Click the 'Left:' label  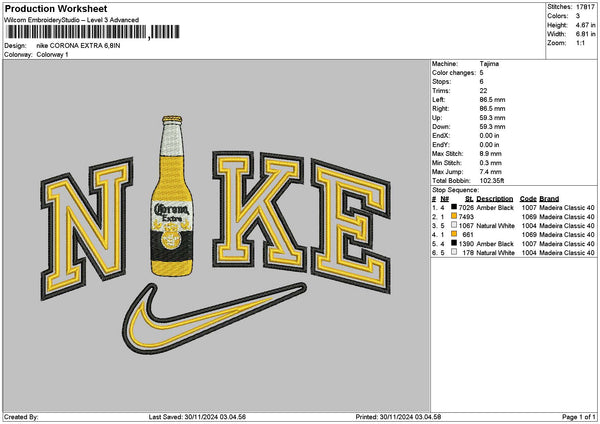click(439, 99)
